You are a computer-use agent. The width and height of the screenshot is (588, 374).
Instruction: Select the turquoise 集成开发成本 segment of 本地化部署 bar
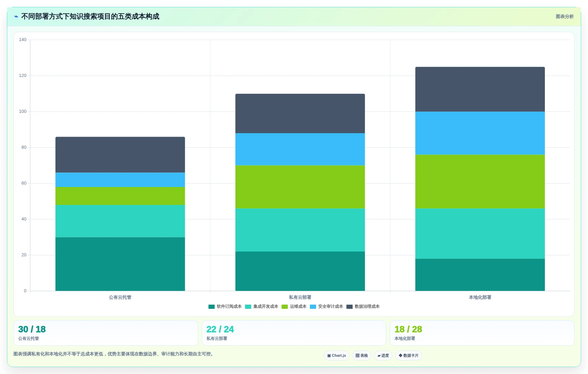(480, 234)
